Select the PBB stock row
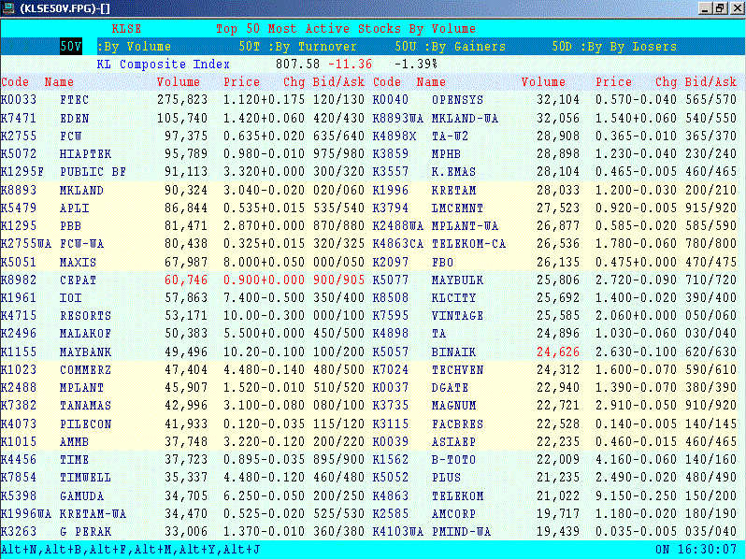Screen dimensions: 746x560 click(x=182, y=226)
